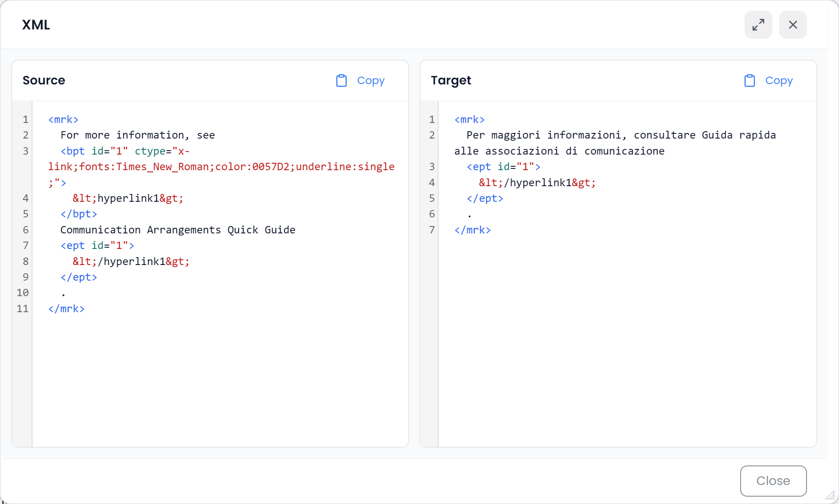This screenshot has width=839, height=504.
Task: Click the Source panel header label
Action: [44, 81]
